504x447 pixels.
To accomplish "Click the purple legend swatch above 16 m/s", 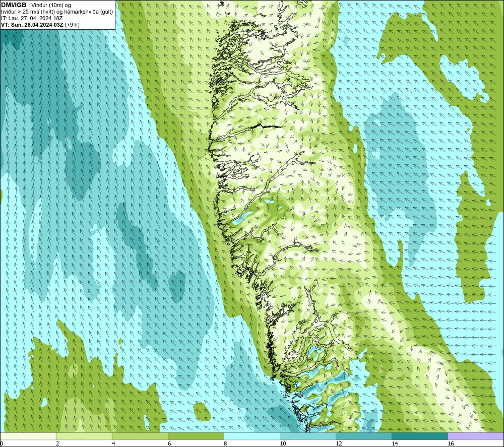I will 475,436.
